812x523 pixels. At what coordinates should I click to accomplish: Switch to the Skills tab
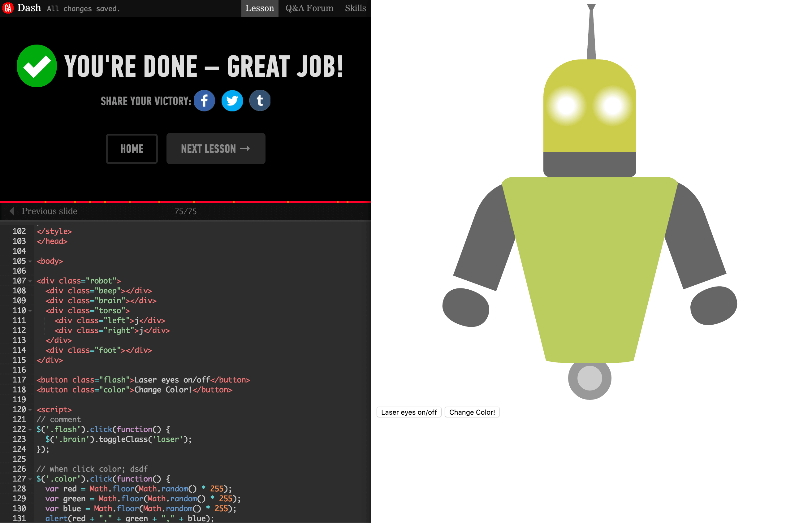355,8
